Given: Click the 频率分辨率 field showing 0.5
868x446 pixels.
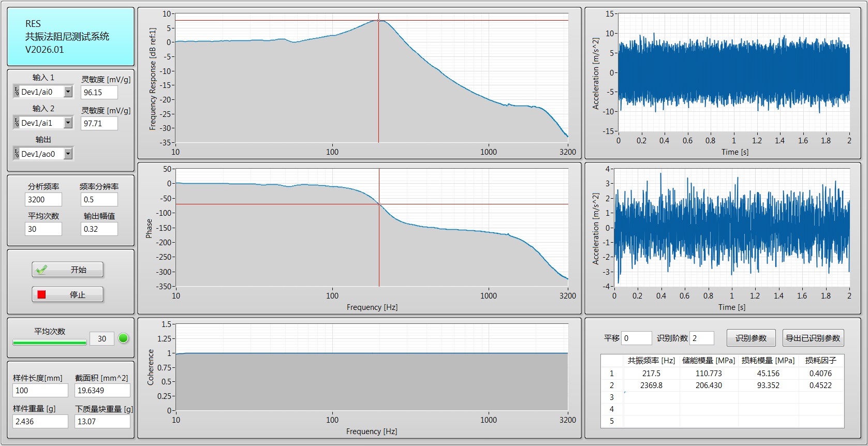Looking at the screenshot, I should coord(99,200).
